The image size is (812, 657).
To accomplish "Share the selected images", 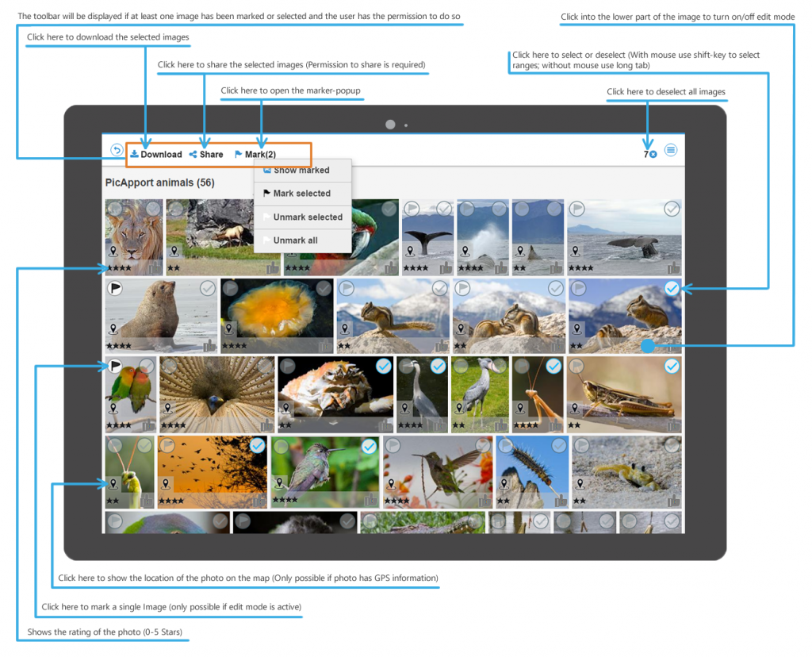I will (206, 155).
